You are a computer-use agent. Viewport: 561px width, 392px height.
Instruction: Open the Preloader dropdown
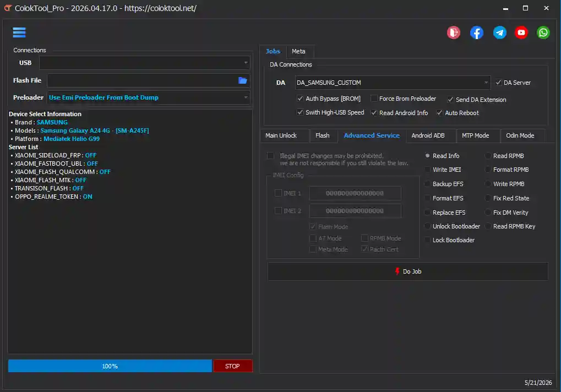tap(246, 97)
